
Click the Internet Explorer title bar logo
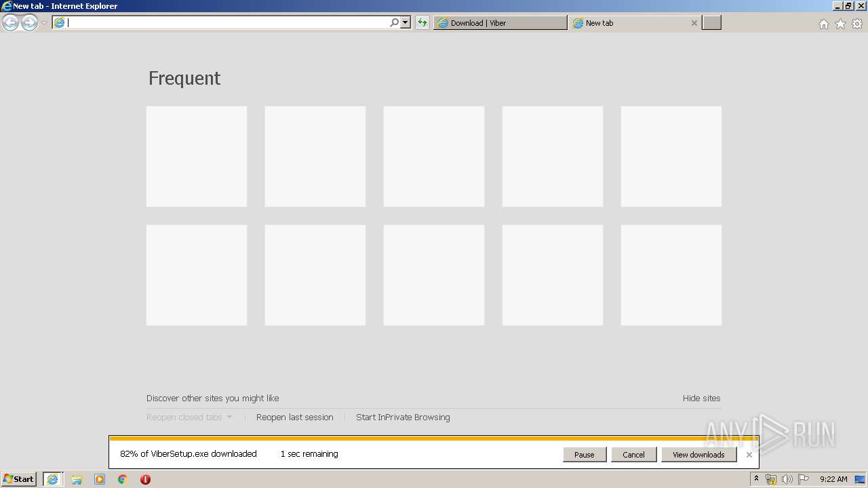point(7,6)
